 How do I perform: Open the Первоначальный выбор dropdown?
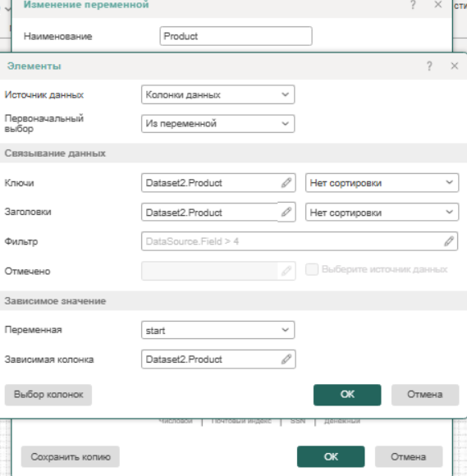[217, 124]
